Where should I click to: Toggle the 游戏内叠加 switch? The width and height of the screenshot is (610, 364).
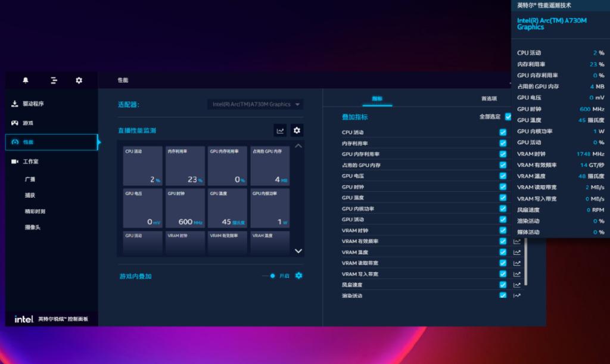coord(270,276)
